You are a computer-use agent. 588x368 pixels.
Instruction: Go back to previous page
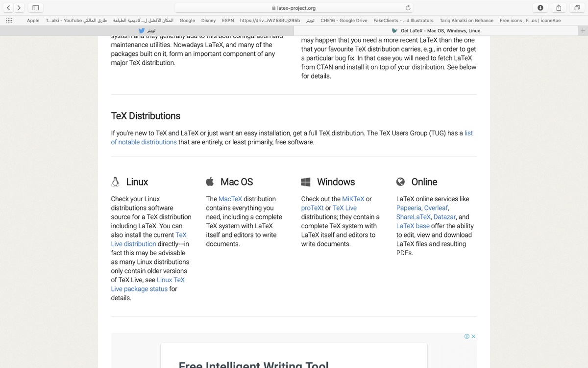coord(9,8)
